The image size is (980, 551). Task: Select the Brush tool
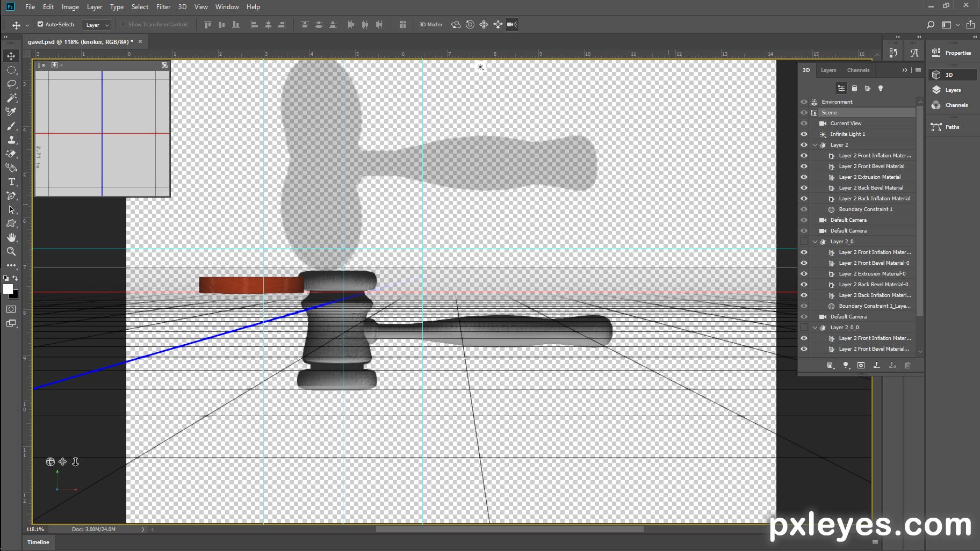pos(11,126)
